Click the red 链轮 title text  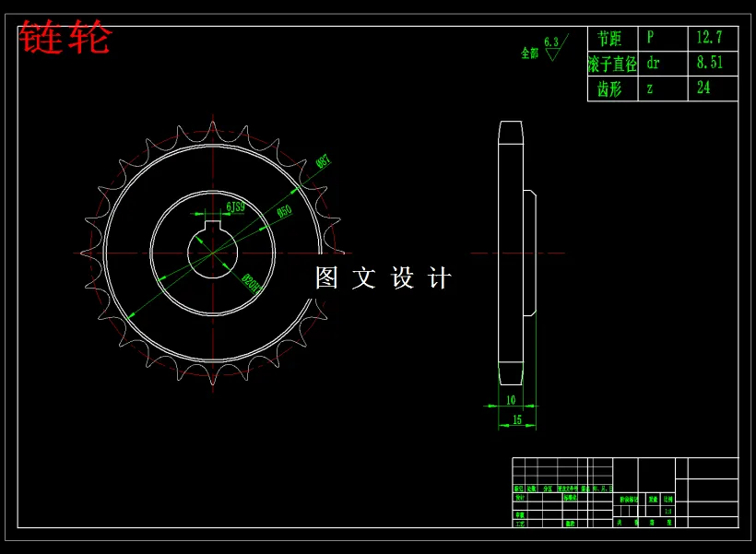pos(65,37)
